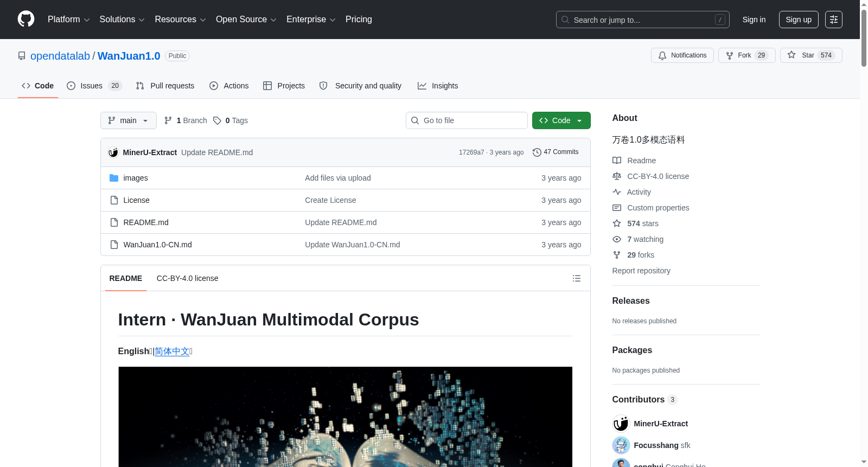Select the CC-BY-4.0 license tab
The image size is (868, 467).
187,278
